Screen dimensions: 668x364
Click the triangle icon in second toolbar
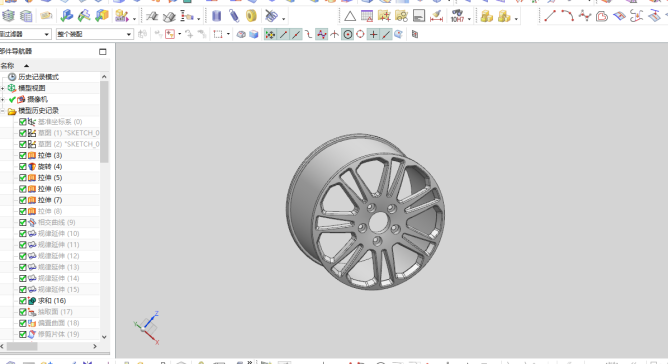350,16
